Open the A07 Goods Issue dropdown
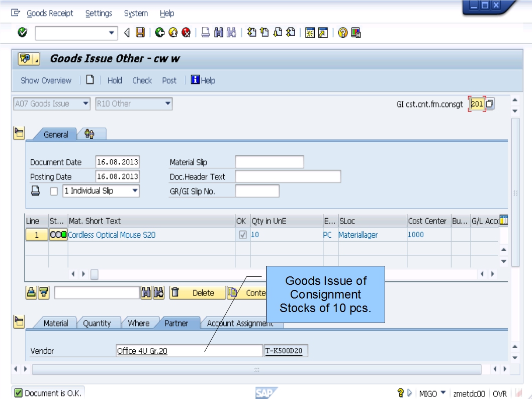 point(86,104)
